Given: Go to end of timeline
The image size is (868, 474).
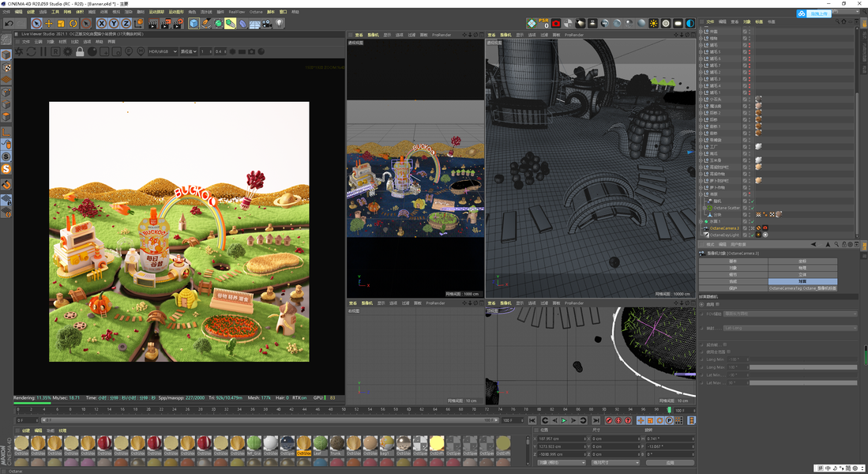Looking at the screenshot, I should pos(596,420).
